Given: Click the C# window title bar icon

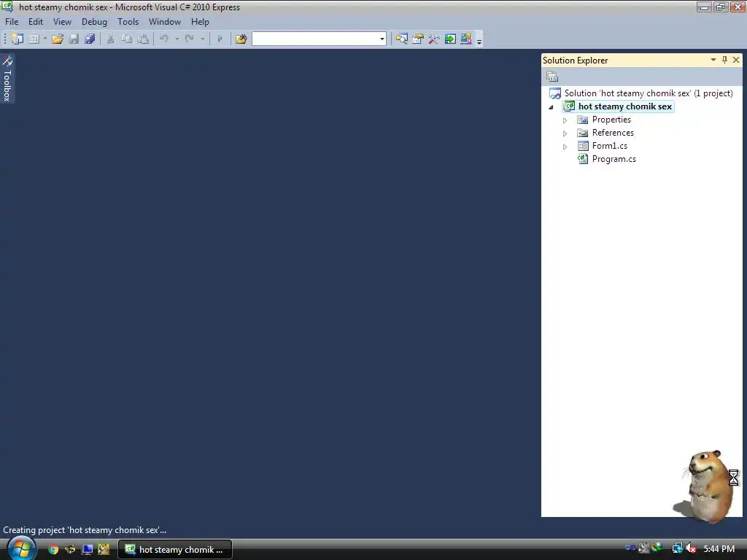Looking at the screenshot, I should click(x=7, y=7).
